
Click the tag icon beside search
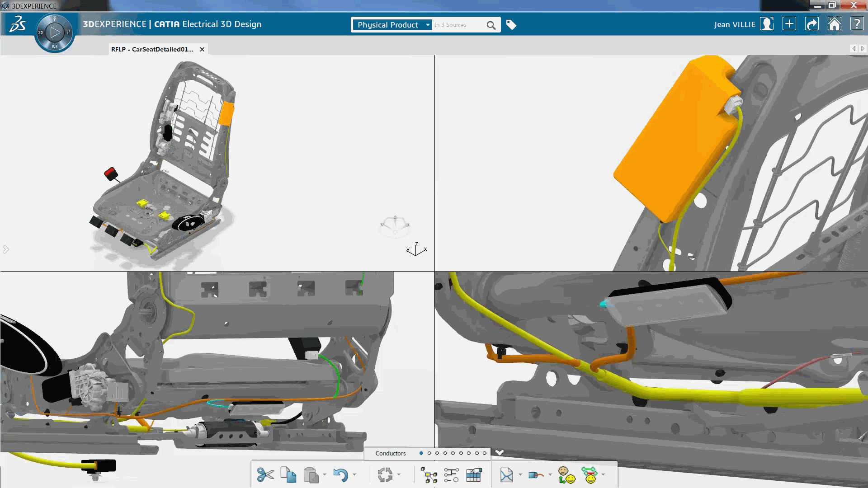[x=511, y=25]
